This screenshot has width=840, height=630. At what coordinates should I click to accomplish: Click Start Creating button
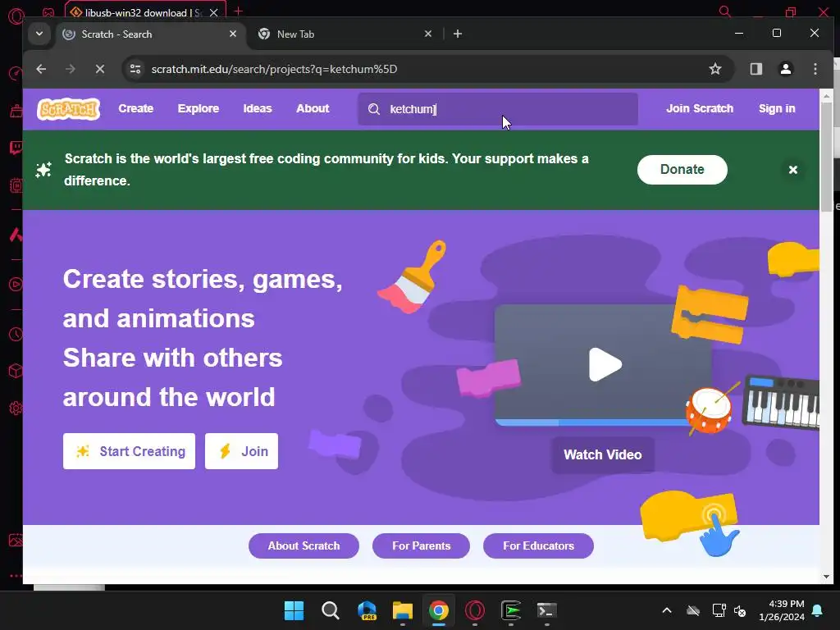tap(129, 451)
